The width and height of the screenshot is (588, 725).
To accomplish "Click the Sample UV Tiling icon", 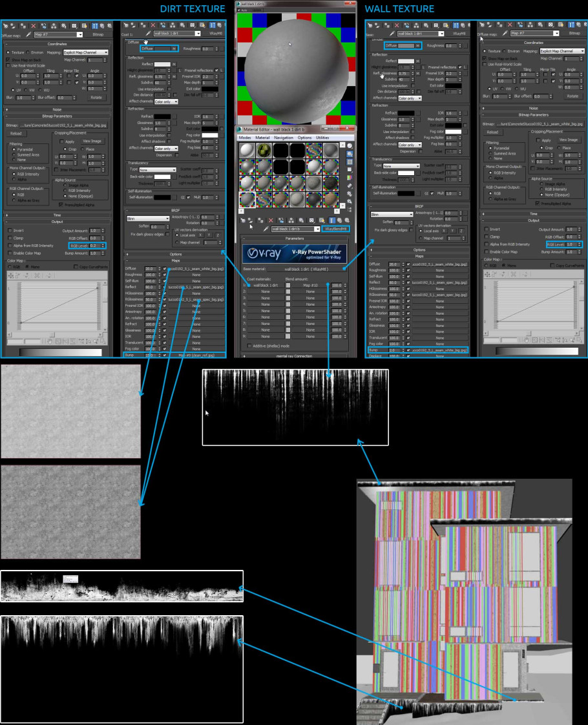I will coord(350,170).
